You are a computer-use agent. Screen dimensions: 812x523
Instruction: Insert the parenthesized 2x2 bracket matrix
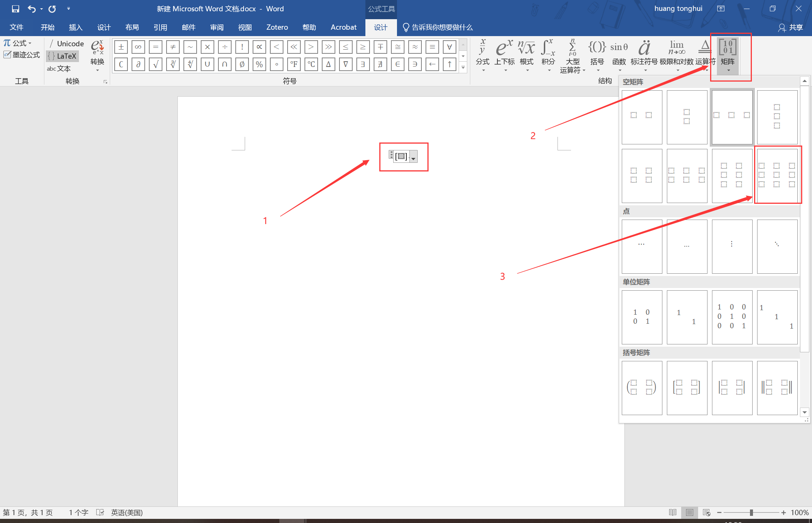click(x=642, y=388)
